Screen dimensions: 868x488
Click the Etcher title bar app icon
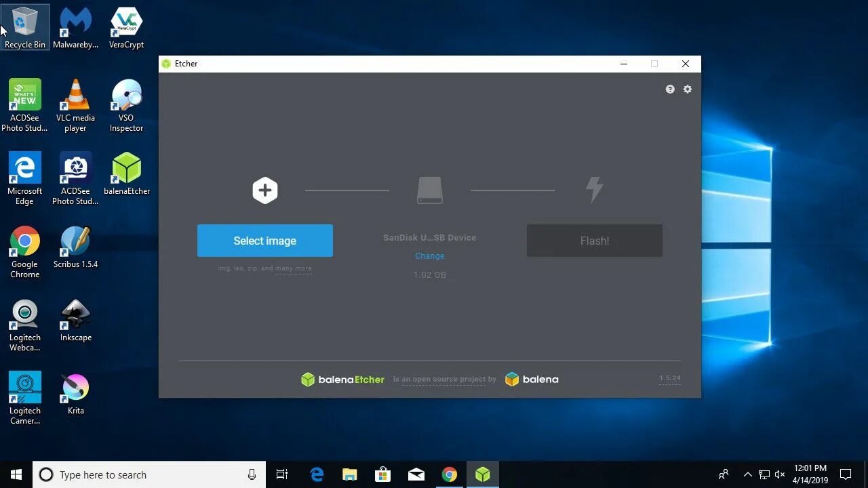pos(166,64)
